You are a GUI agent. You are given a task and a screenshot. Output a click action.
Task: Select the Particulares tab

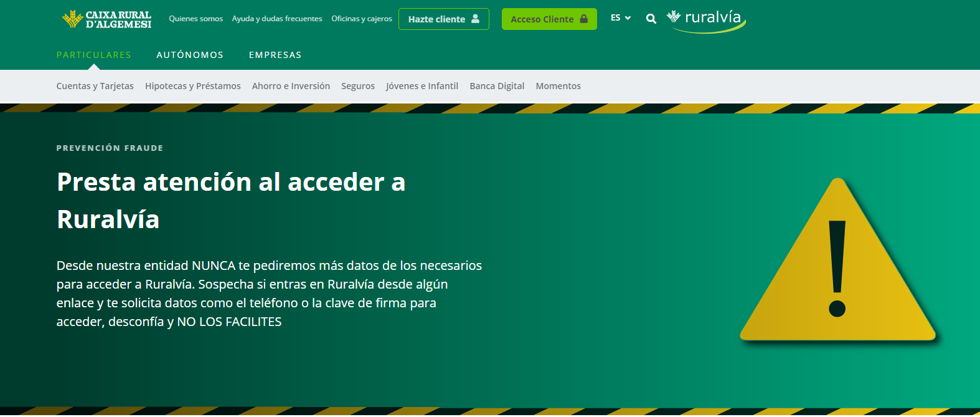pyautogui.click(x=94, y=55)
